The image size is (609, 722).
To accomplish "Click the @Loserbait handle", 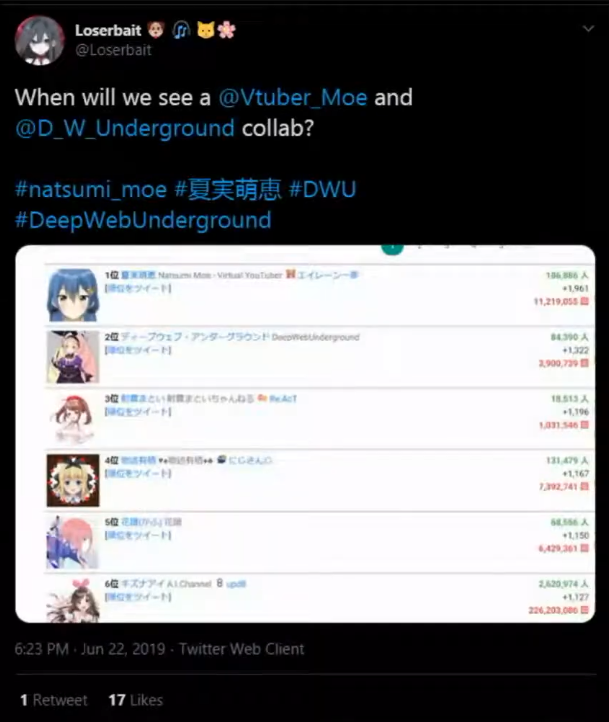I will coord(113,50).
